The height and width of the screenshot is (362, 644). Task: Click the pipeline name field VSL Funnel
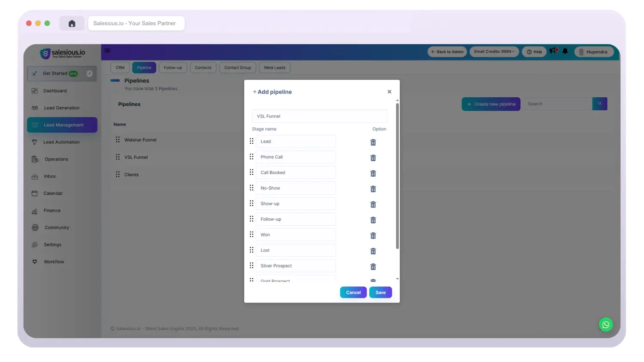point(319,116)
